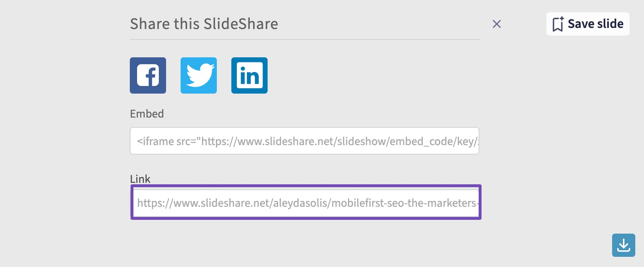Click the blue download icon

click(x=623, y=245)
